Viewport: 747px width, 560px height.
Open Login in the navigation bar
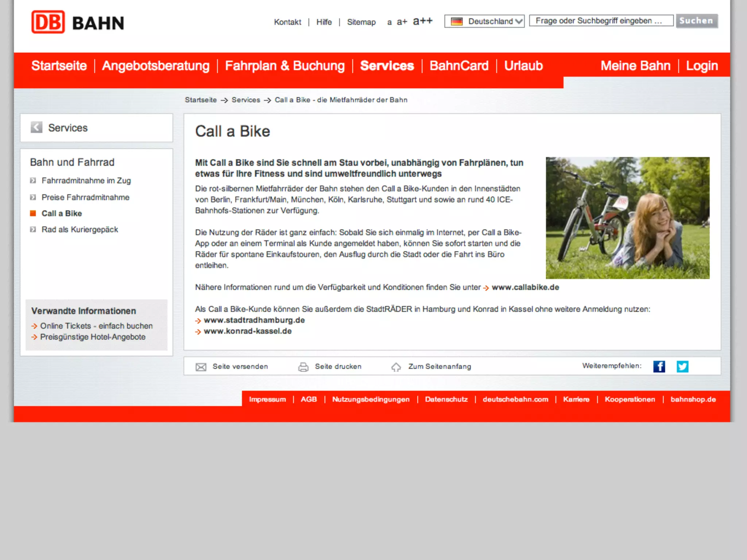click(x=701, y=66)
